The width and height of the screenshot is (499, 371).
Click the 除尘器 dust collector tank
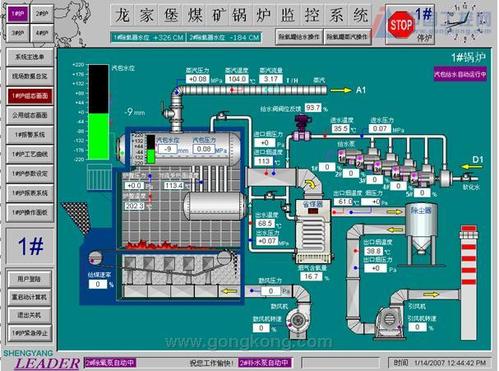[421, 228]
